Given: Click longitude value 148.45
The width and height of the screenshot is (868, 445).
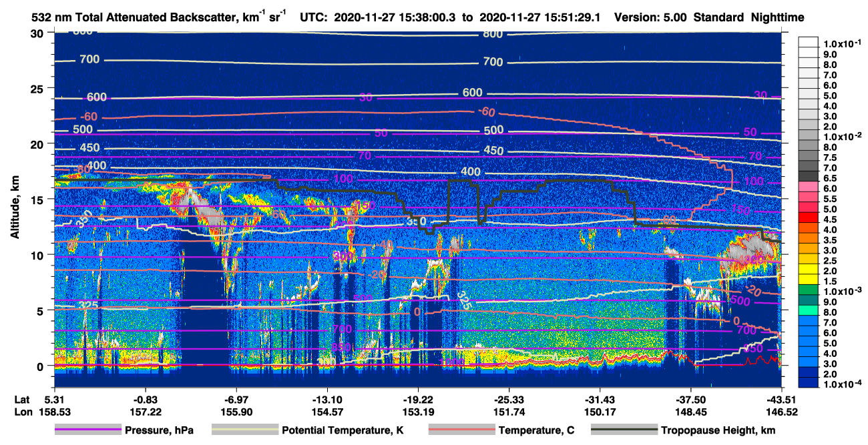Looking at the screenshot, I should point(690,412).
